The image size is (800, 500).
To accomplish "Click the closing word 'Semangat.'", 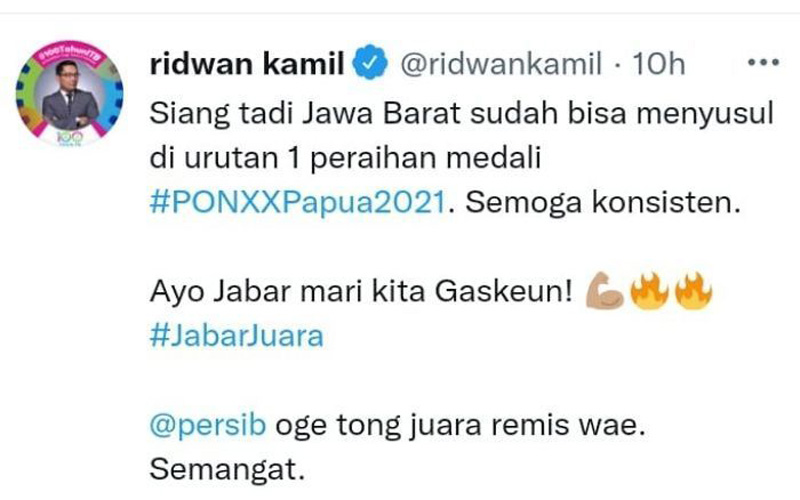I will click(227, 470).
